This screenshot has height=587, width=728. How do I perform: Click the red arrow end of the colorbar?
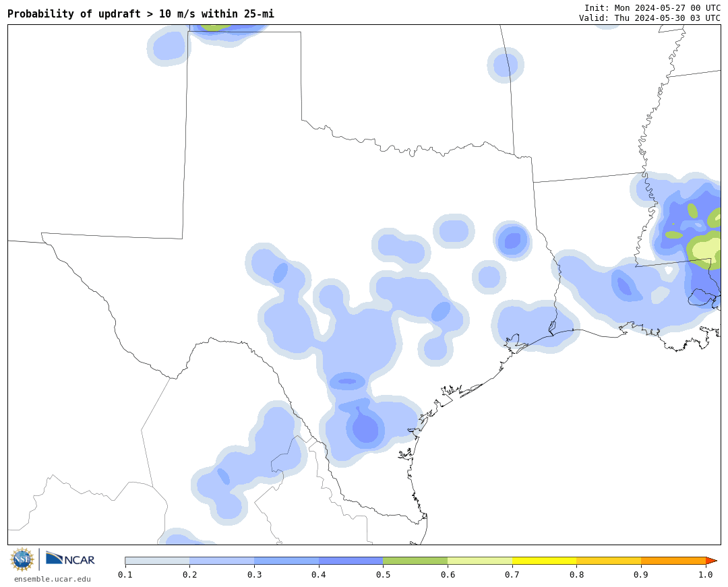point(711,561)
